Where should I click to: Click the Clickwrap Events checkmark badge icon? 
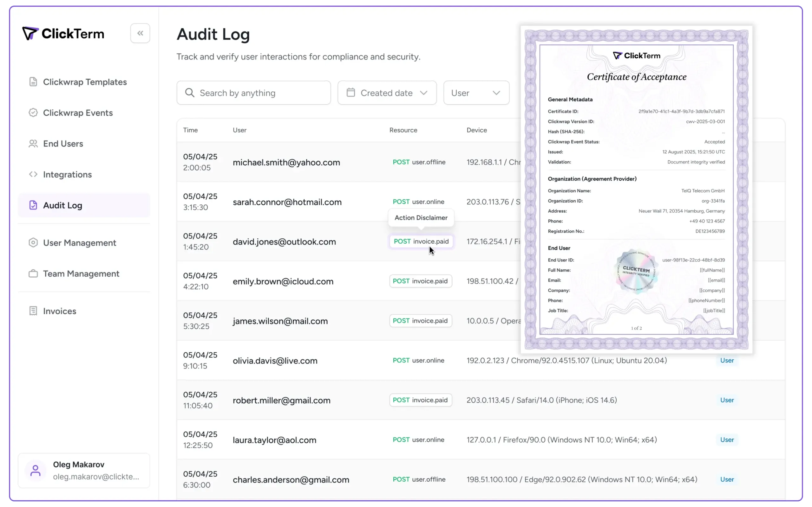point(33,113)
